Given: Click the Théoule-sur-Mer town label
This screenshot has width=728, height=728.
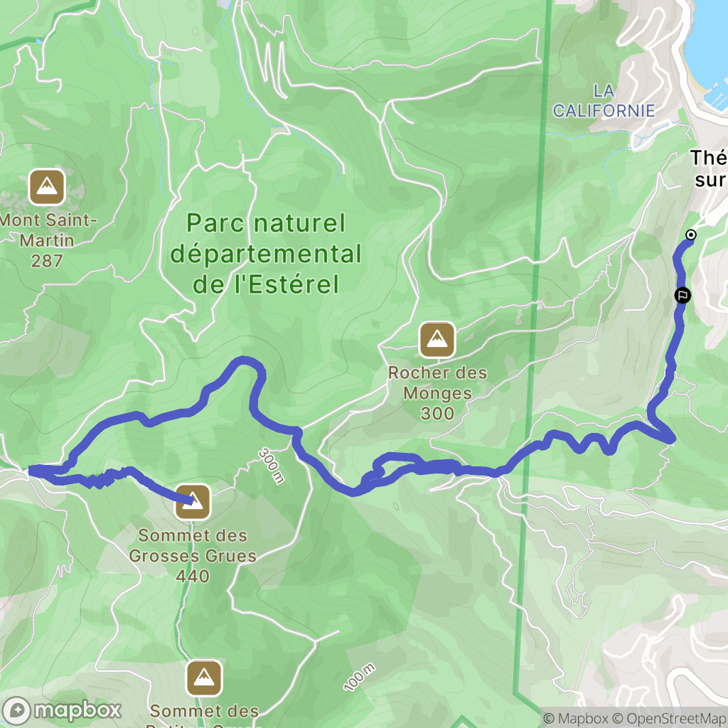Looking at the screenshot, I should pos(709,168).
